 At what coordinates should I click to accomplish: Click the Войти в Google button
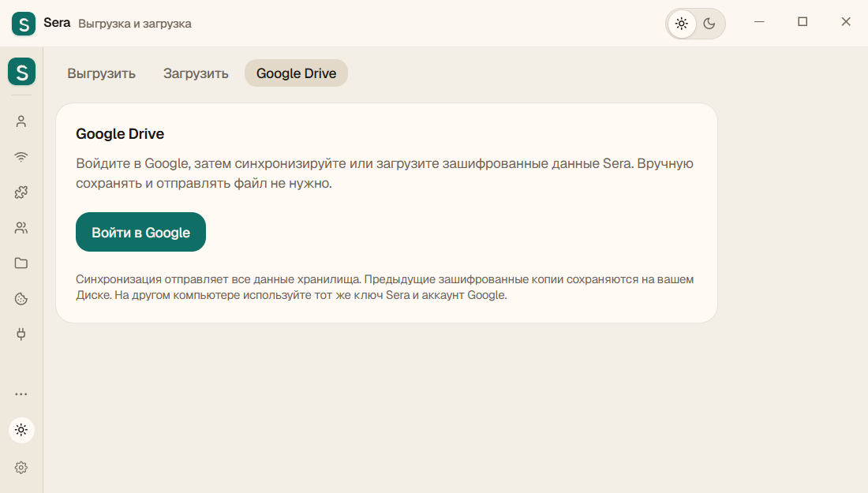click(x=140, y=232)
